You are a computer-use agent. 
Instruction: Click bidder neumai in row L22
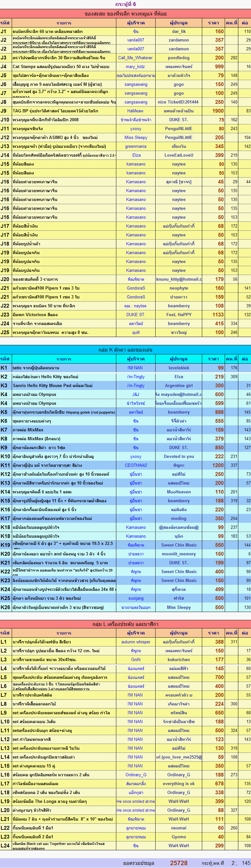(179, 828)
